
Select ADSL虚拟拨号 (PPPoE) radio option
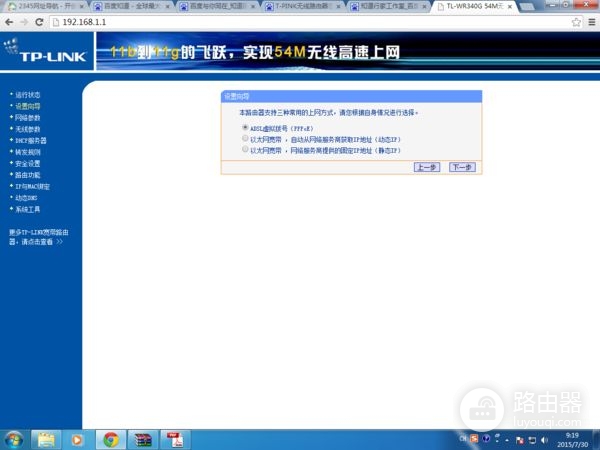(245, 128)
